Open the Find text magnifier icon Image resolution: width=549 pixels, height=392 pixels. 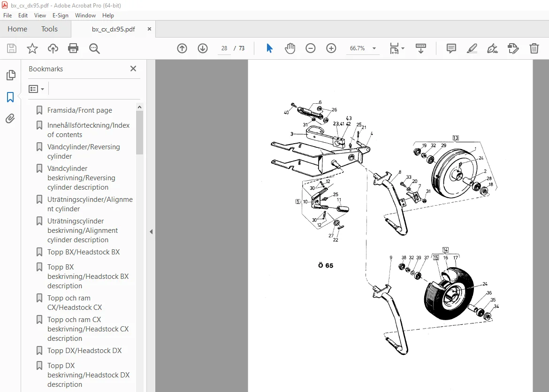click(x=94, y=48)
